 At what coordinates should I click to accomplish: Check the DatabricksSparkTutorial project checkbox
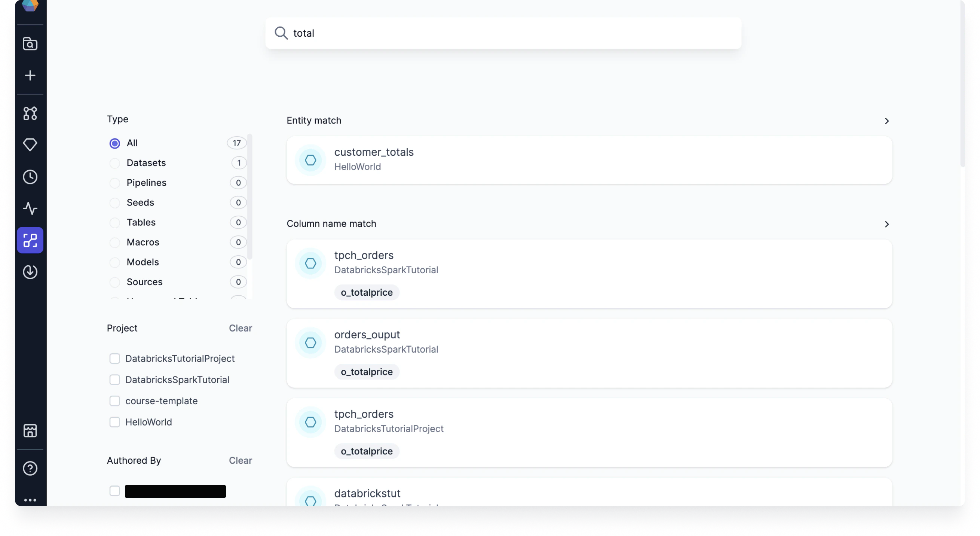click(x=114, y=380)
